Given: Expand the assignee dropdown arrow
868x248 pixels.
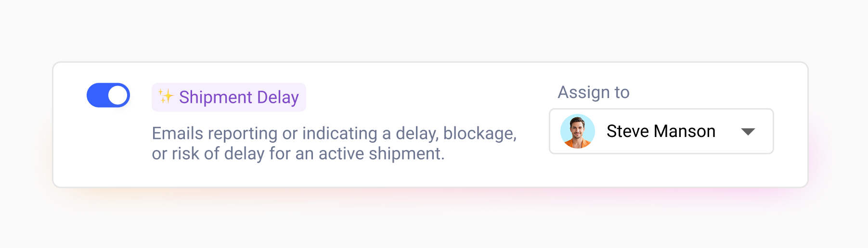Looking at the screenshot, I should pos(748,132).
